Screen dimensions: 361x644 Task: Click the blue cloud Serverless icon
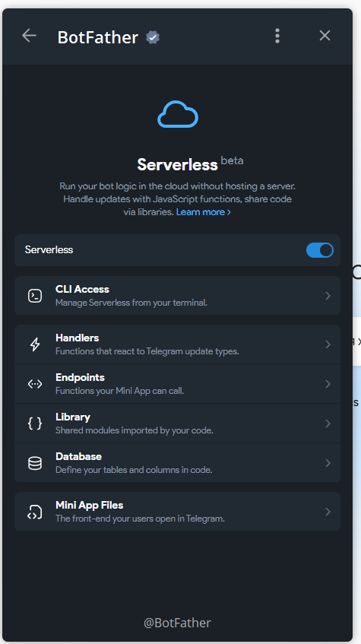pyautogui.click(x=178, y=114)
